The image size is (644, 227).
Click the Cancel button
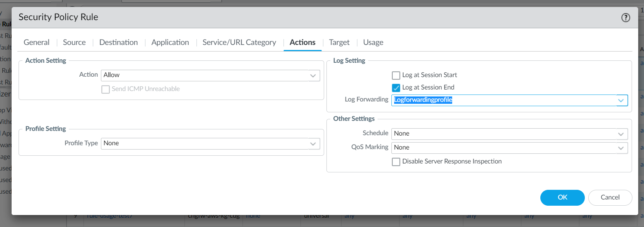pos(610,198)
